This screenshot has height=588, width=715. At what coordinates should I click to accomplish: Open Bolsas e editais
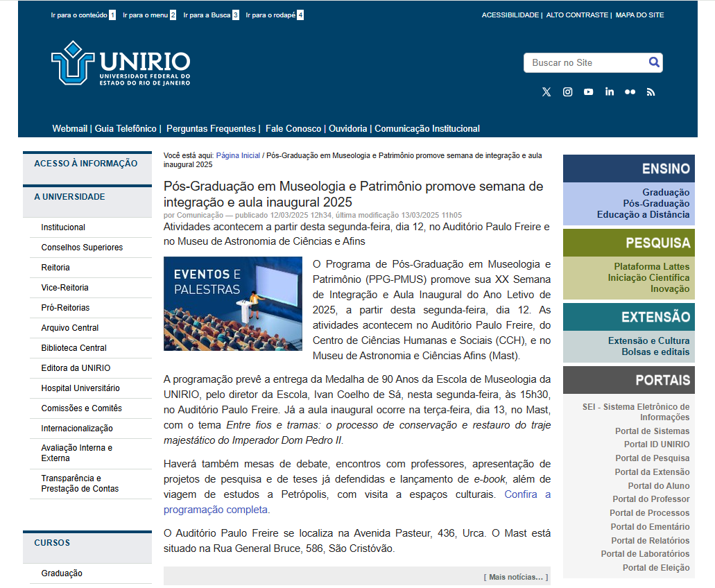655,352
